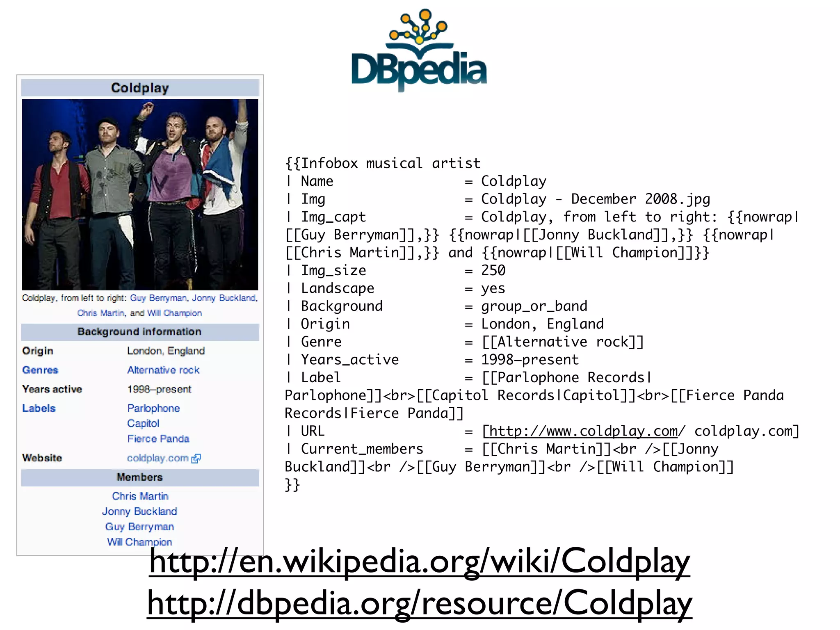This screenshot has width=840, height=630.
Task: Click the DBpedia logo
Action: (419, 50)
